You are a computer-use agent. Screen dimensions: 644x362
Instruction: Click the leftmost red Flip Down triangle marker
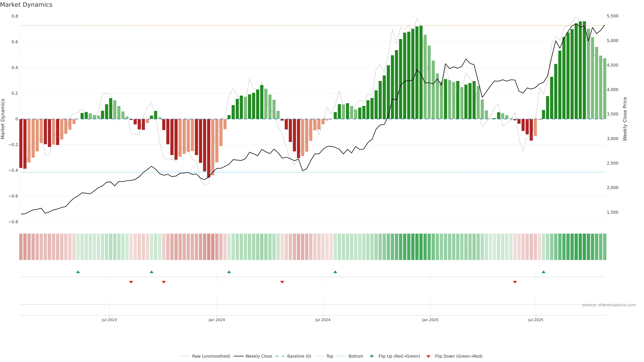[x=131, y=282]
